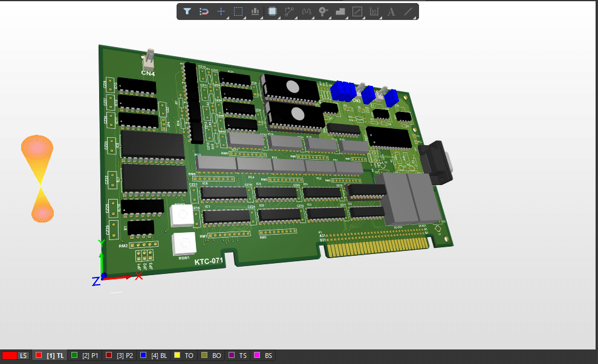Activate the rectangular selection tool

coord(238,11)
